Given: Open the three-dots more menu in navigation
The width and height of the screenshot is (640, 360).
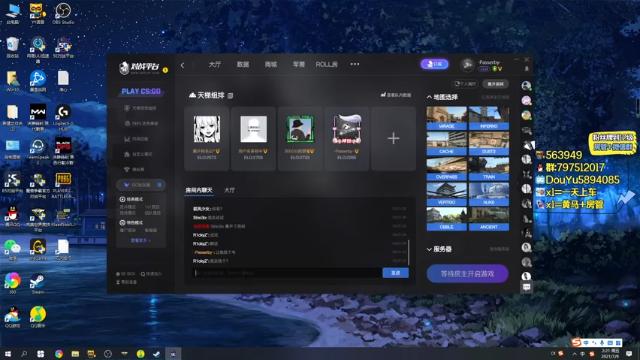Looking at the screenshot, I should tap(355, 64).
